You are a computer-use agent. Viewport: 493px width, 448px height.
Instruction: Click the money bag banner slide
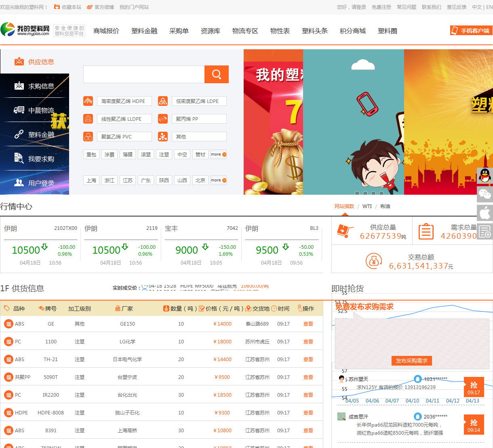point(273,122)
